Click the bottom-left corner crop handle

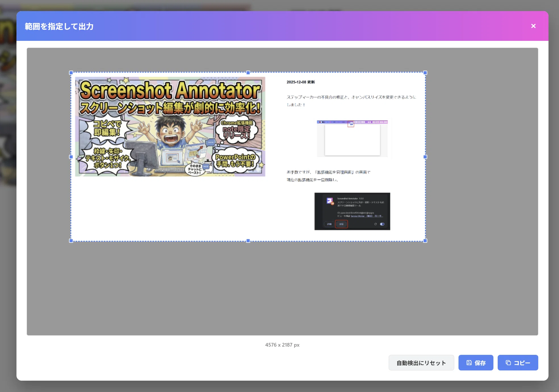[x=71, y=241]
